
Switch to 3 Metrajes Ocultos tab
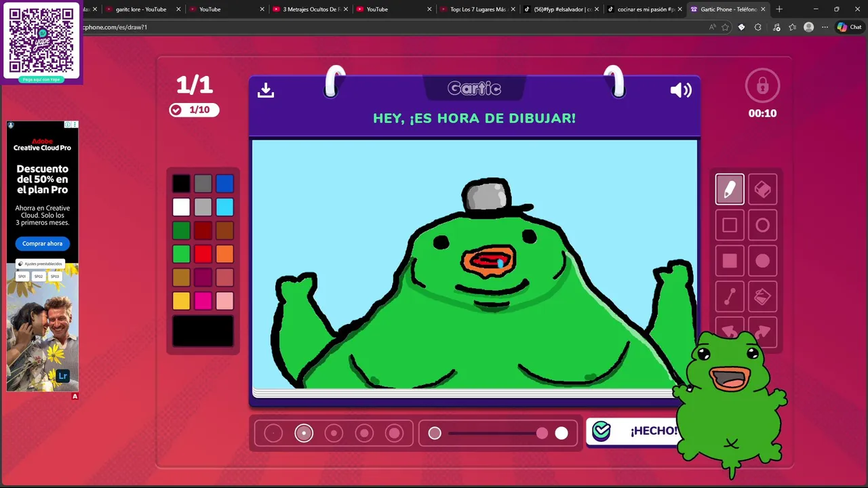point(311,9)
